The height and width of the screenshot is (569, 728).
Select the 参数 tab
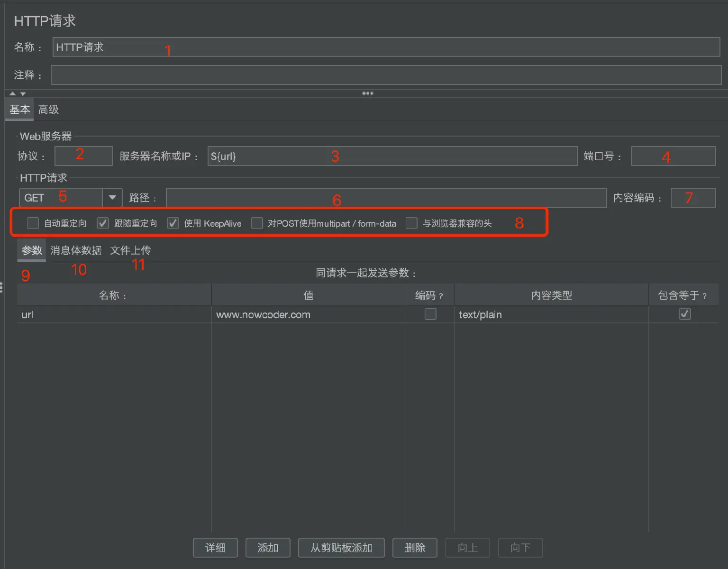click(x=31, y=250)
